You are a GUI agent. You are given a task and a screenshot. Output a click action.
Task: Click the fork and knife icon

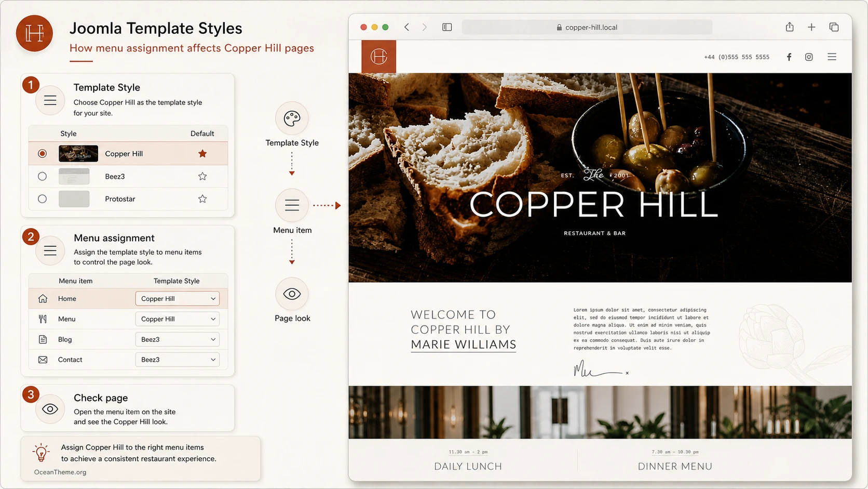[x=43, y=319]
